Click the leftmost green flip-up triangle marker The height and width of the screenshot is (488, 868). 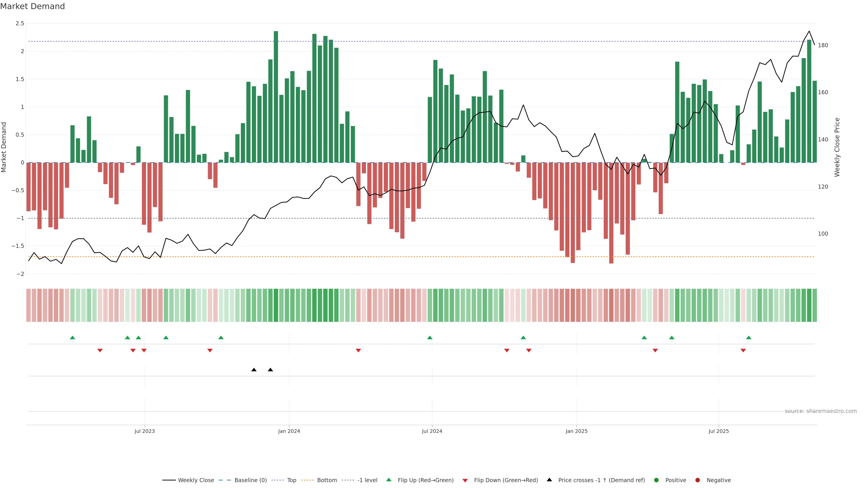coord(72,338)
